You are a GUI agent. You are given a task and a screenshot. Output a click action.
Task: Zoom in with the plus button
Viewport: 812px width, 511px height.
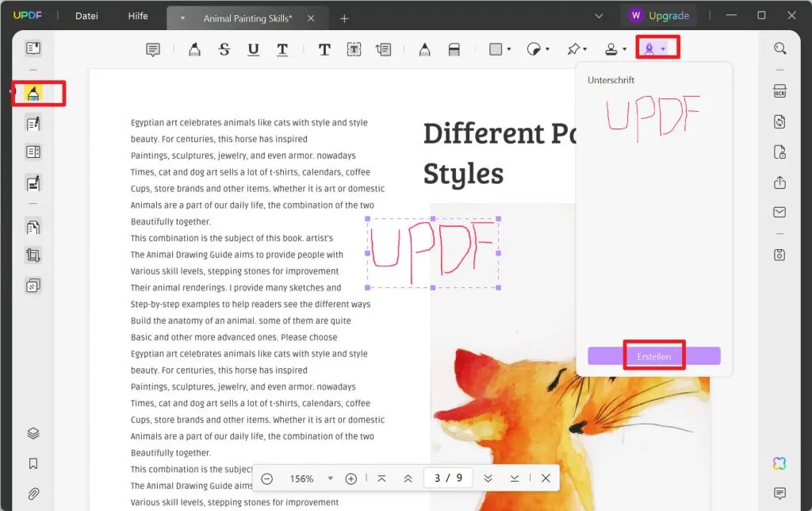tap(351, 478)
